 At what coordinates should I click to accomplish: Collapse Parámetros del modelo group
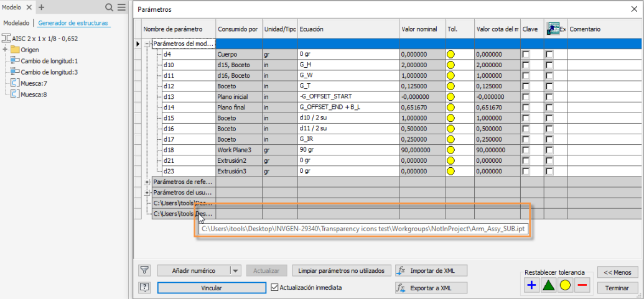coord(147,44)
